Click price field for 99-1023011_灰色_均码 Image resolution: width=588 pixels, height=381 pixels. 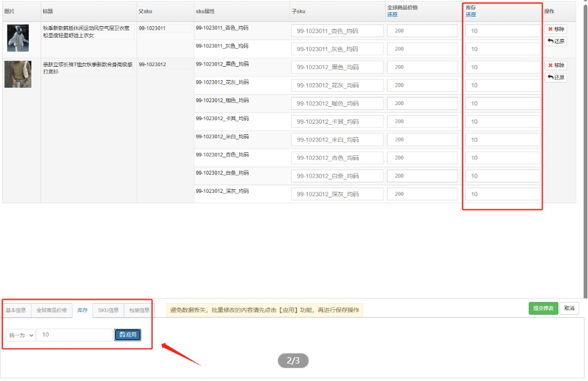422,49
